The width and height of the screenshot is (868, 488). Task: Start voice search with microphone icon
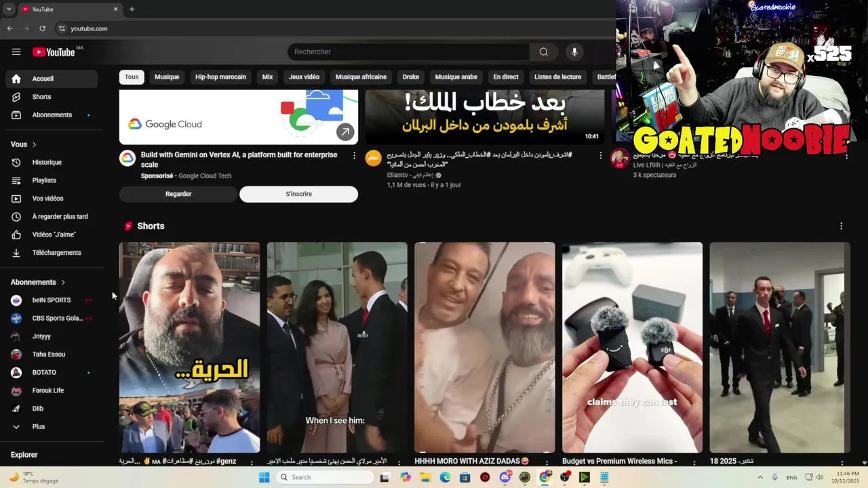coord(574,52)
